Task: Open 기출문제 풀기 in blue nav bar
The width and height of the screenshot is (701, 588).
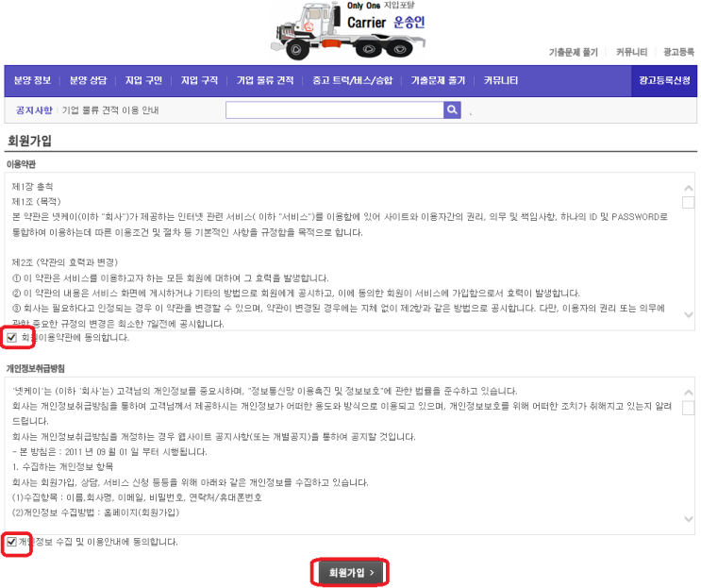Action: (438, 80)
